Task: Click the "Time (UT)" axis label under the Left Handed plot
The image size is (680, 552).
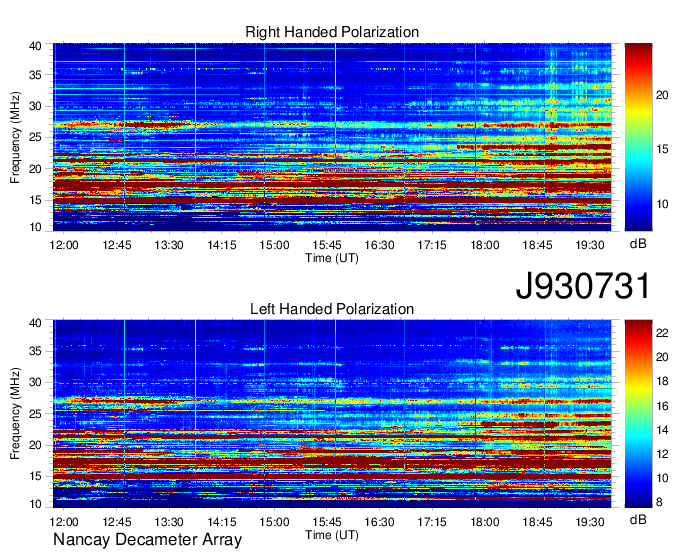Action: [332, 535]
